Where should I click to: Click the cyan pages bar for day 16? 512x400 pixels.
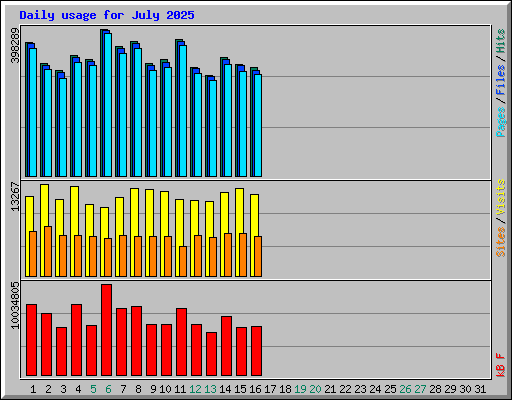tap(258, 125)
